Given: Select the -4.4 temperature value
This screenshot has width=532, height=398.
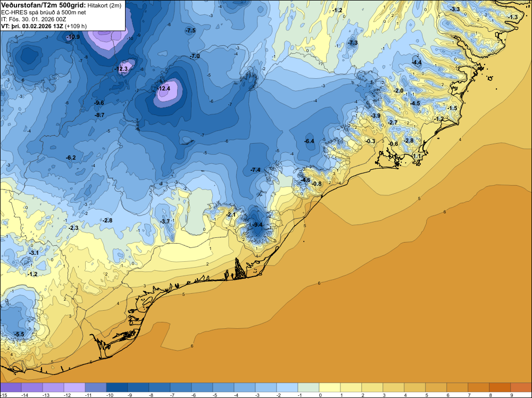Looking at the screenshot, I should [x=417, y=62].
